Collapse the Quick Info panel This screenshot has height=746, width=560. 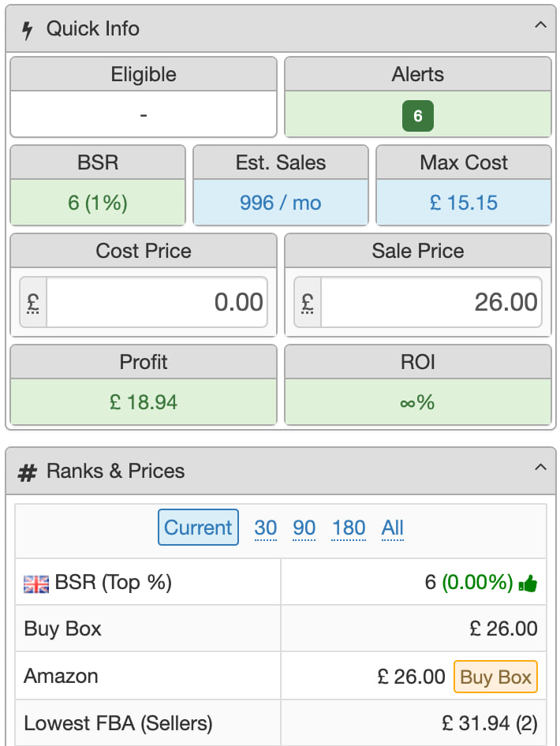(540, 25)
